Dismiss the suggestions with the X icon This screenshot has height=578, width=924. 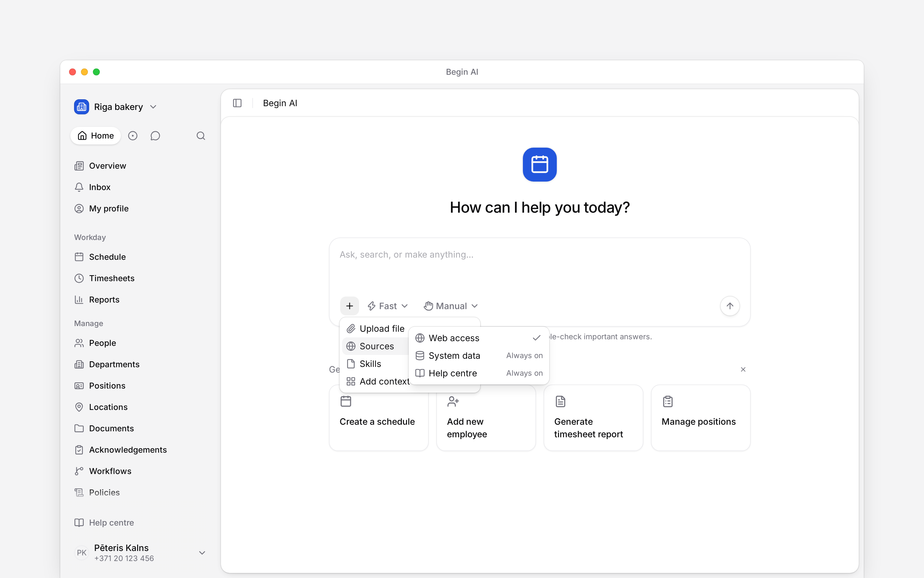pos(743,369)
